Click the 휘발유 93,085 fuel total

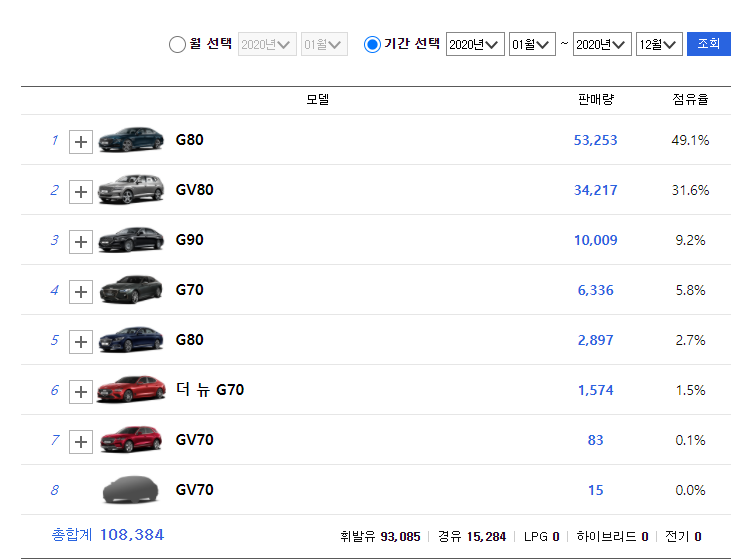click(380, 537)
